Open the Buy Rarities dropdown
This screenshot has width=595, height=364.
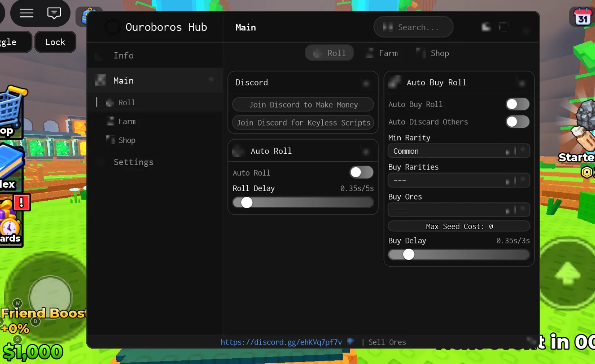point(459,180)
